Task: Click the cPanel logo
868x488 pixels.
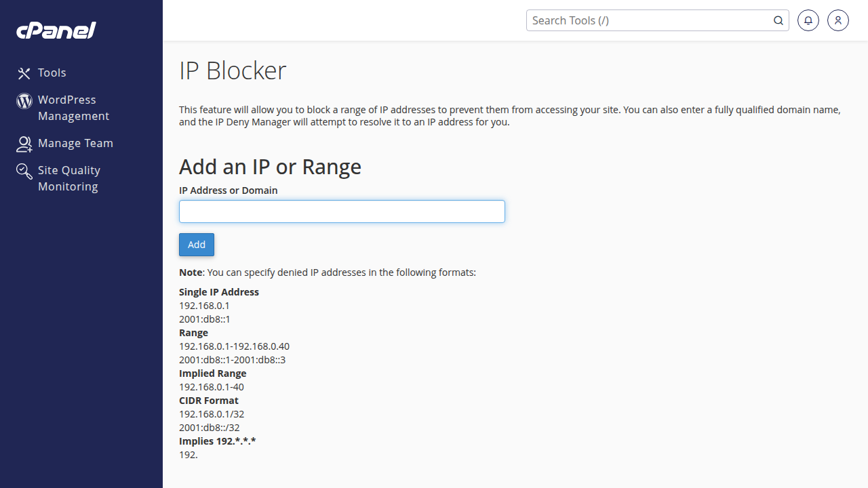Action: [56, 30]
